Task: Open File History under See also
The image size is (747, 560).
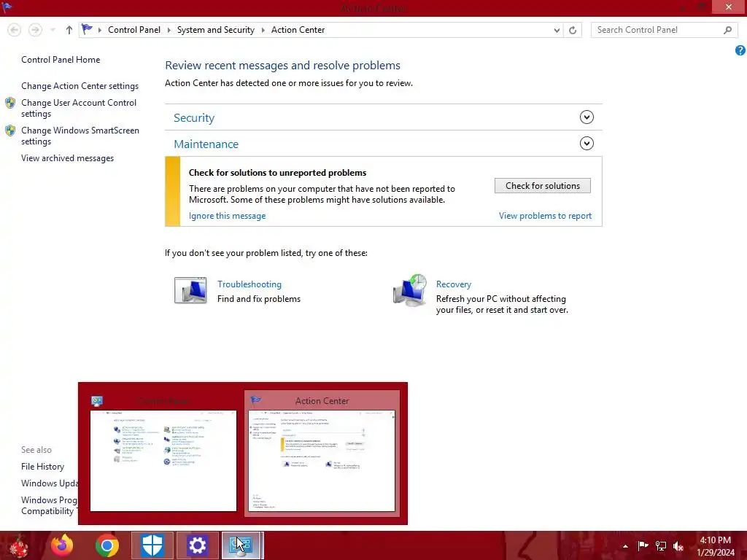Action: click(42, 467)
